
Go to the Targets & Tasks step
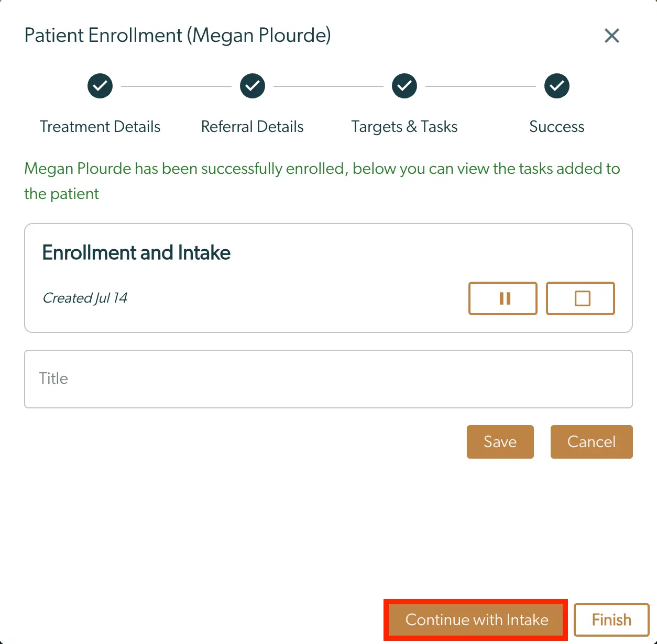coord(404,126)
